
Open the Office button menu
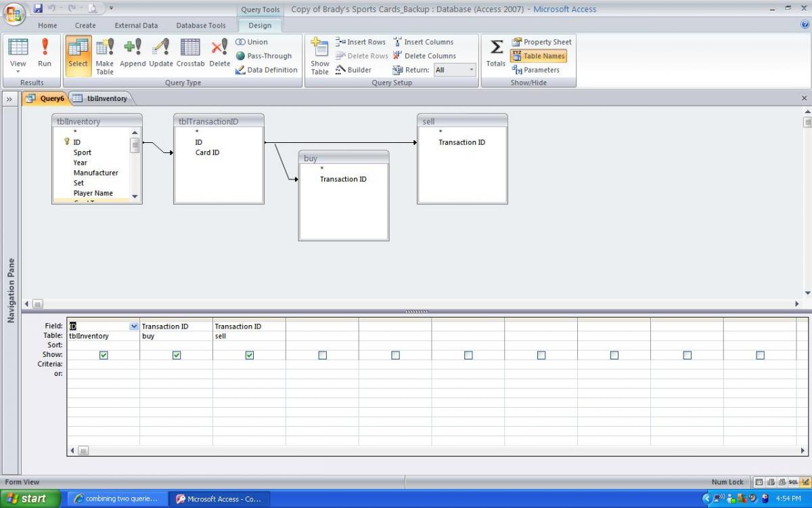[x=14, y=14]
